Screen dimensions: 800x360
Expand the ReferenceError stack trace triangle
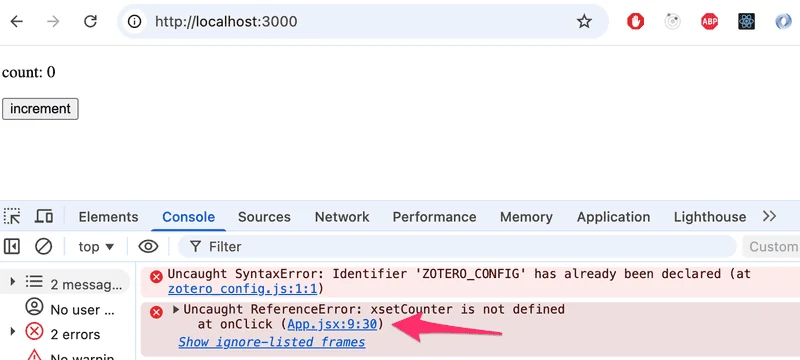click(x=176, y=309)
